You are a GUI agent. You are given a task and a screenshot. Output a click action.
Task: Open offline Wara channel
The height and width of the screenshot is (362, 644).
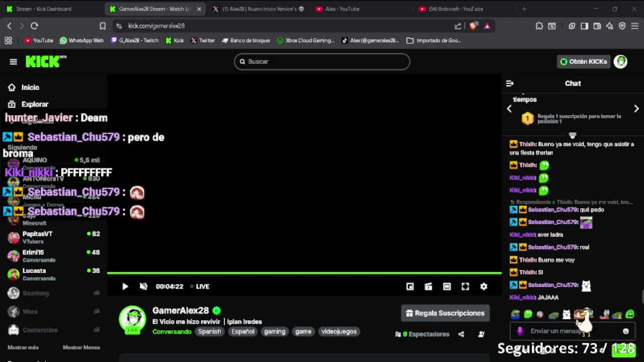(x=53, y=312)
